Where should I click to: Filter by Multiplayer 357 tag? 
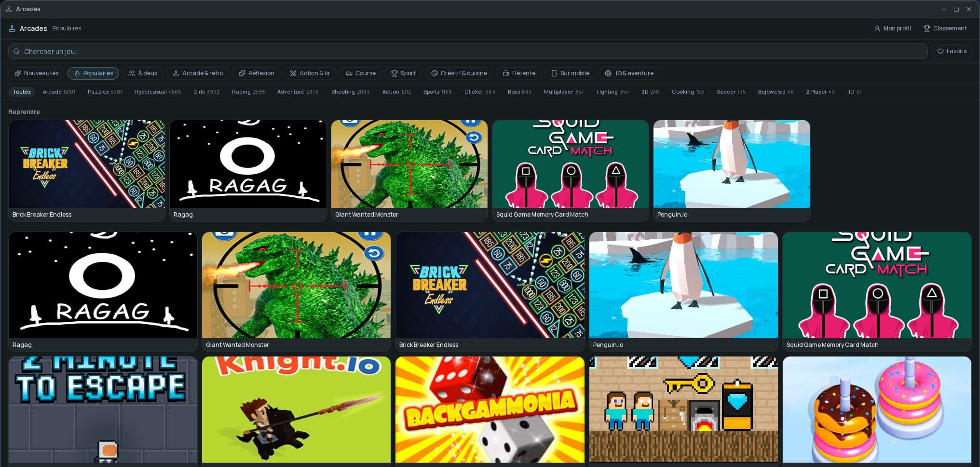[x=564, y=92]
